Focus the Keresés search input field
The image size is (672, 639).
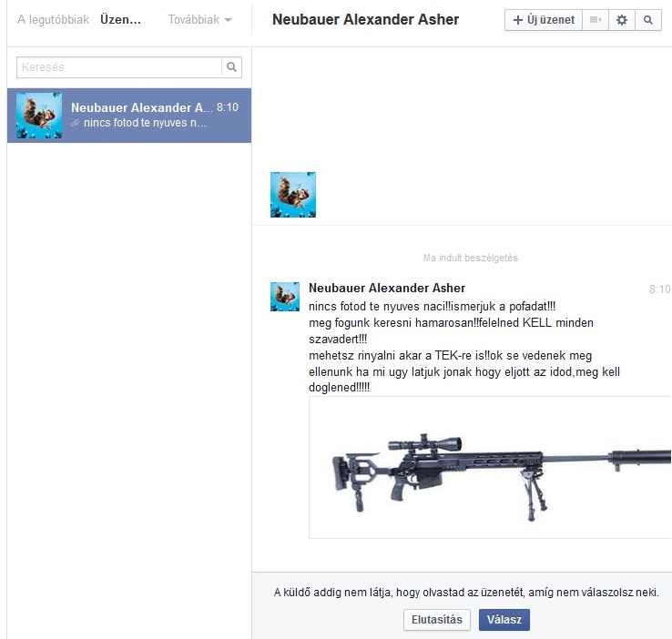pos(118,66)
